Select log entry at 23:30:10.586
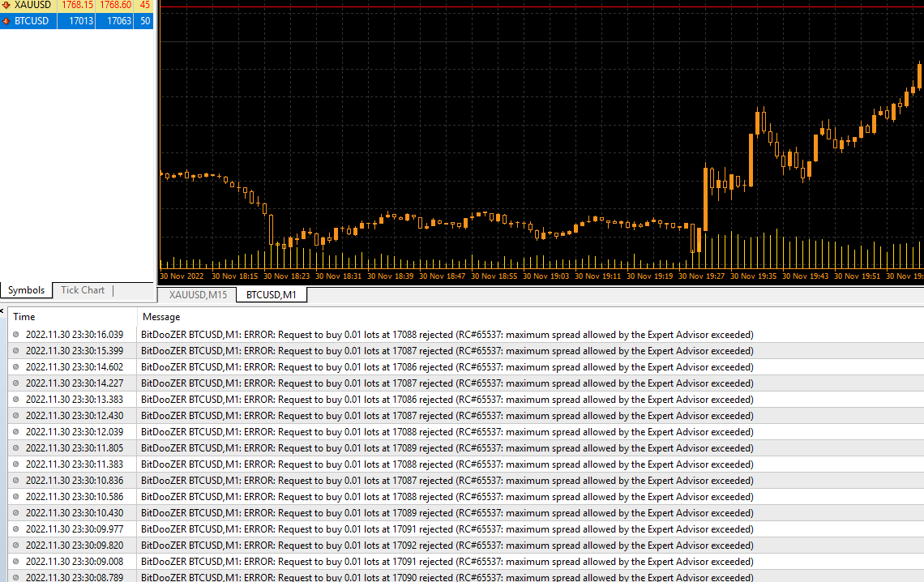 point(465,497)
